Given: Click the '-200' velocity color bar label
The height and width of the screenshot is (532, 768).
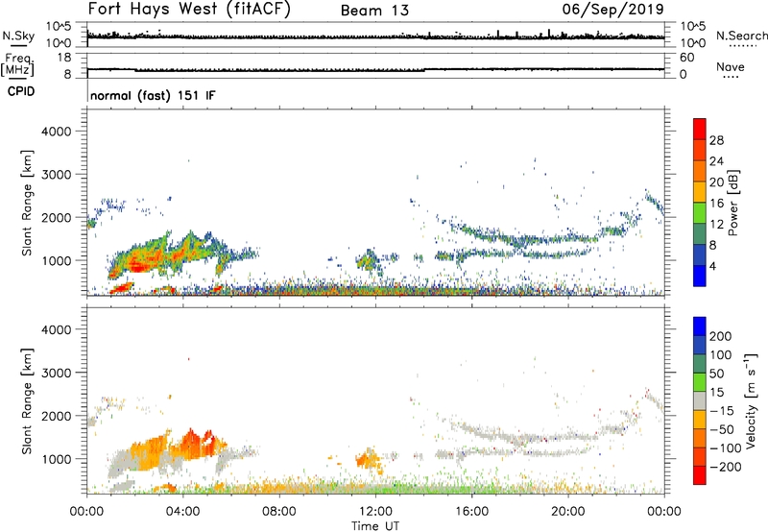Looking at the screenshot, I should click(726, 467).
